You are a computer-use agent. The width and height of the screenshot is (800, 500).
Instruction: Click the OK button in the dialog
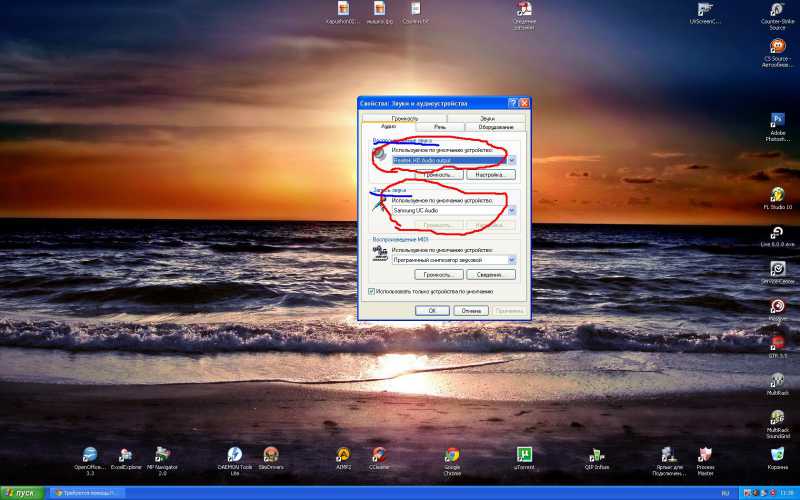pos(432,311)
